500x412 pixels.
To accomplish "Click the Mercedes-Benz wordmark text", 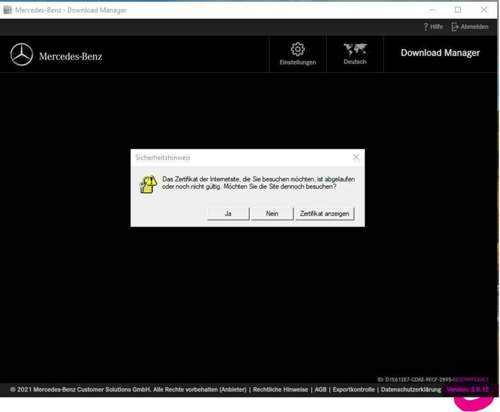I will (x=71, y=56).
